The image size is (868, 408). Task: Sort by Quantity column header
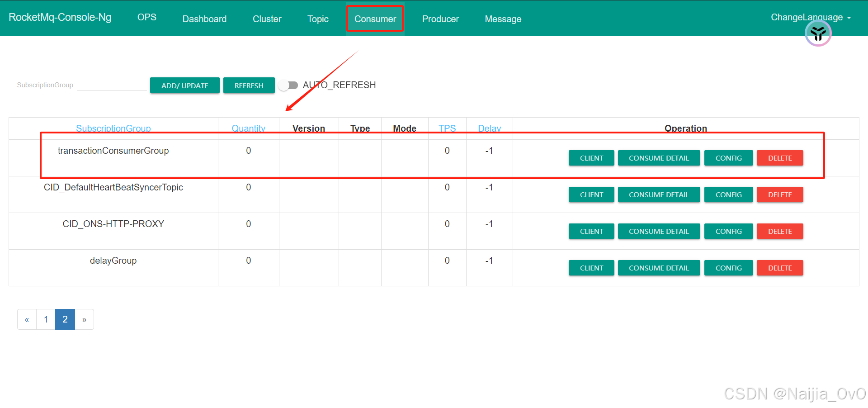249,128
